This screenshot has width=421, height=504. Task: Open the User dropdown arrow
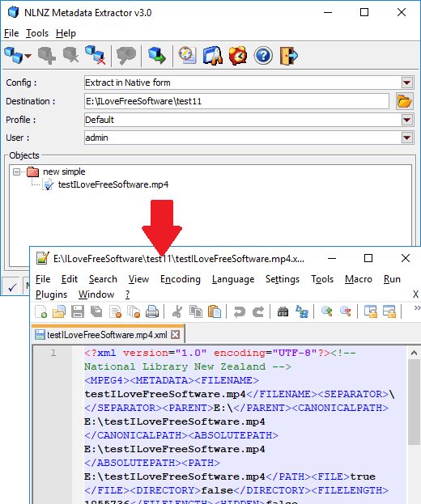click(x=407, y=138)
